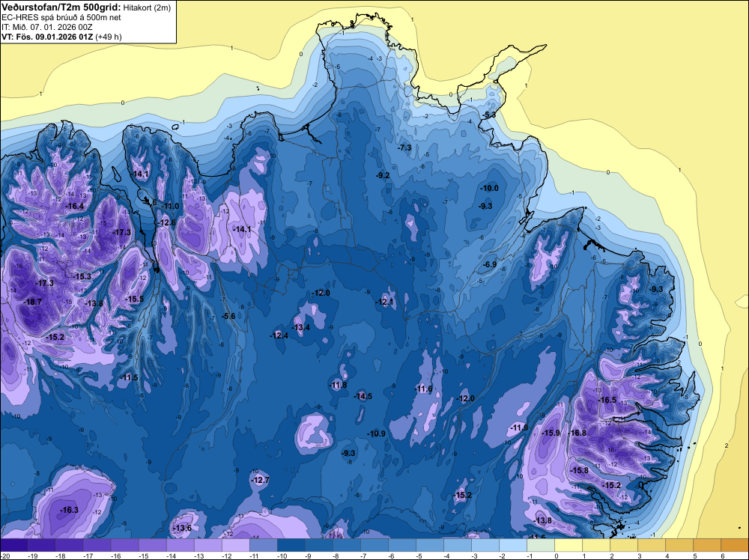The width and height of the screenshot is (749, 560).
Task: Select the -7.3 temperature label
Action: [x=404, y=148]
